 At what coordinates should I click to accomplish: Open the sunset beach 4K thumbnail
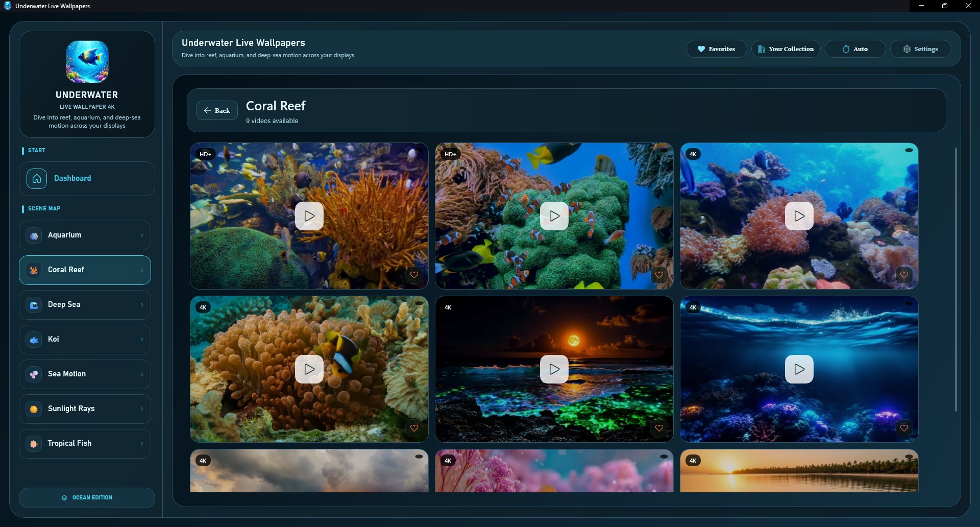(799, 471)
